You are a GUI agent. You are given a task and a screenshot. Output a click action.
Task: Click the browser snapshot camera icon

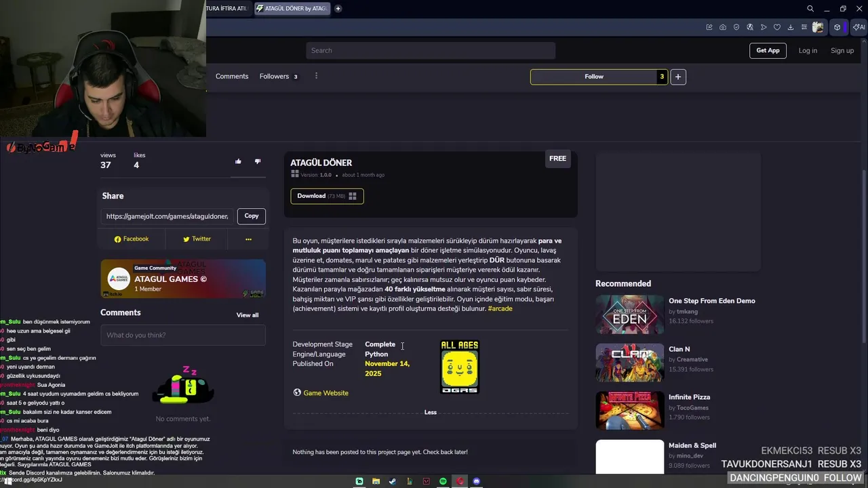723,27
